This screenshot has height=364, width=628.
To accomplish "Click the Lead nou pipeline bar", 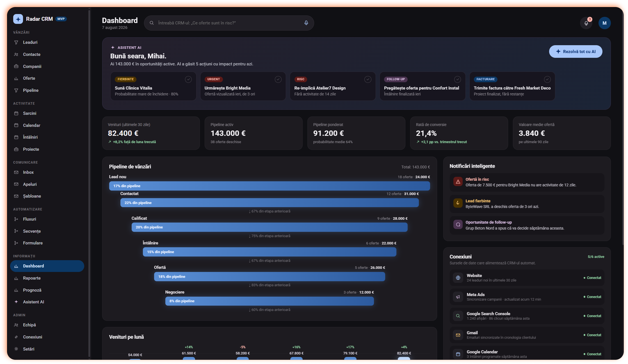I will click(x=270, y=186).
